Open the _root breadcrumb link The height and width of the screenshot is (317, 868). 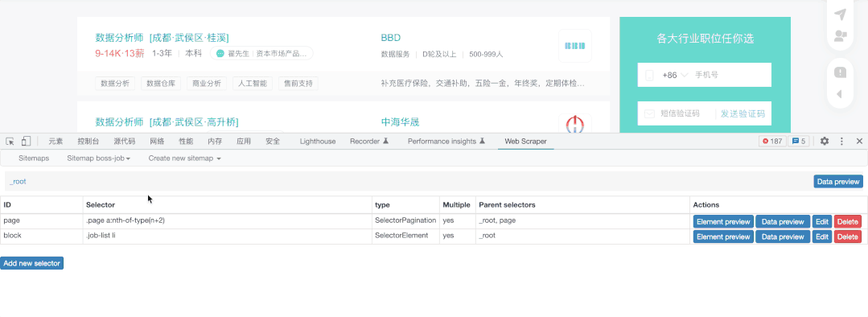pyautogui.click(x=18, y=182)
